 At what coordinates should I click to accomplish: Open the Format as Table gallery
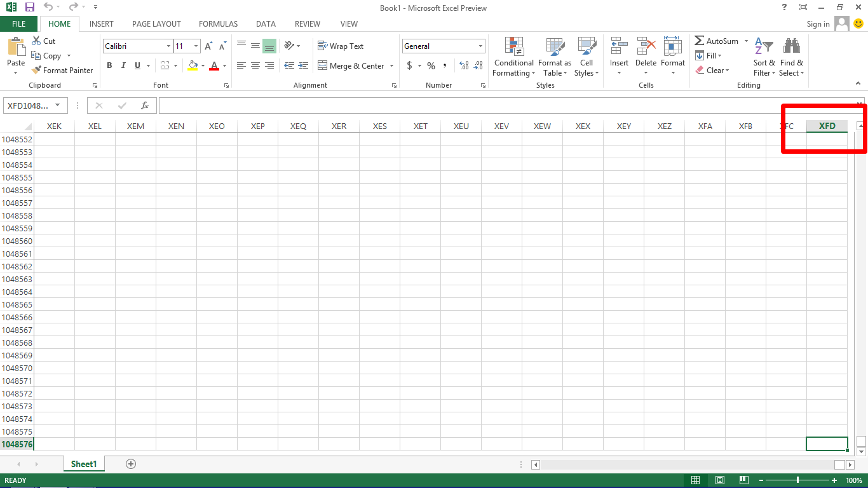[554, 57]
